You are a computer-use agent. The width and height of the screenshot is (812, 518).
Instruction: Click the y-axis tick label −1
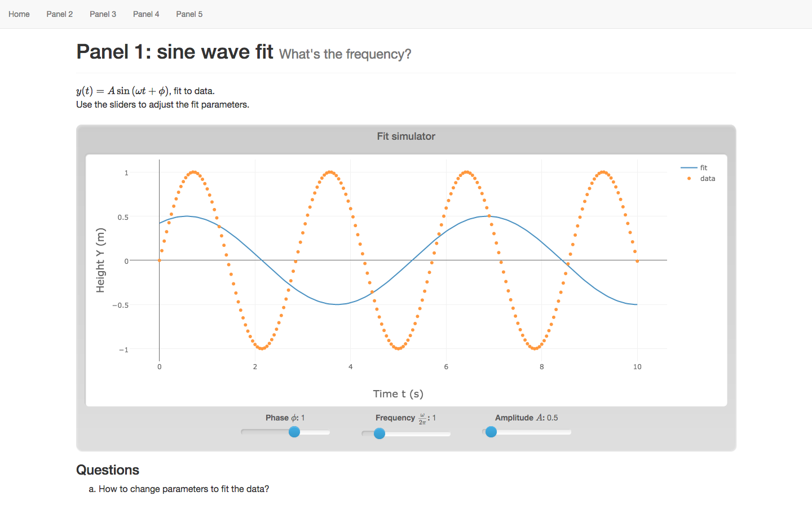[x=123, y=350]
